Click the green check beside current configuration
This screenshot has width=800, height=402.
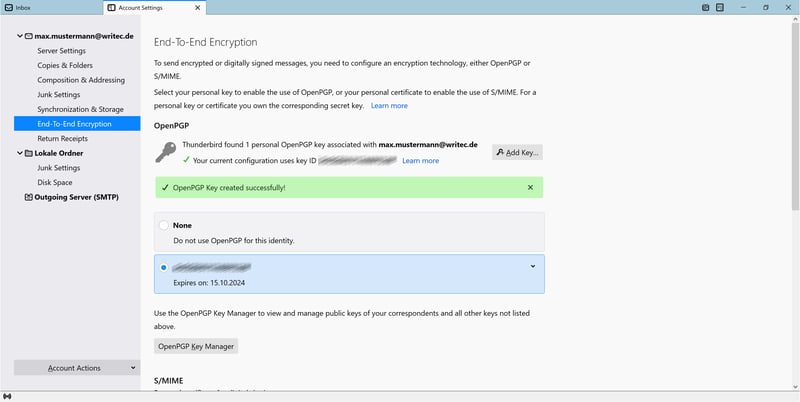[x=186, y=160]
